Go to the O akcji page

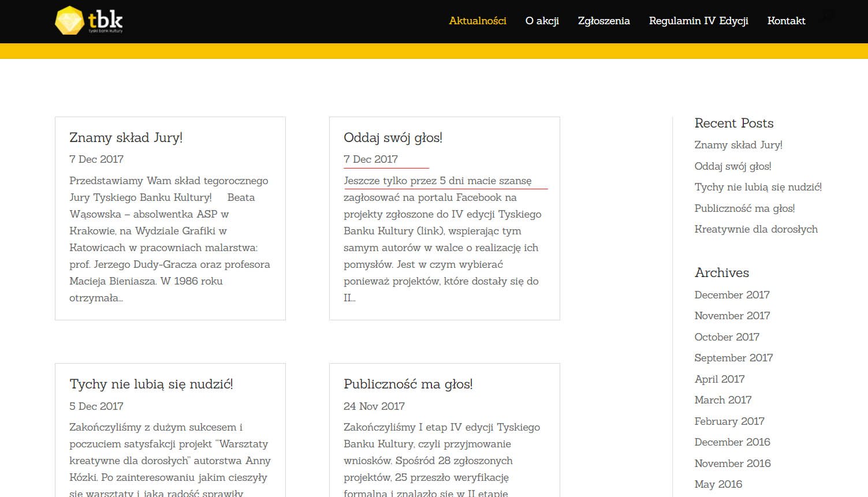point(542,21)
